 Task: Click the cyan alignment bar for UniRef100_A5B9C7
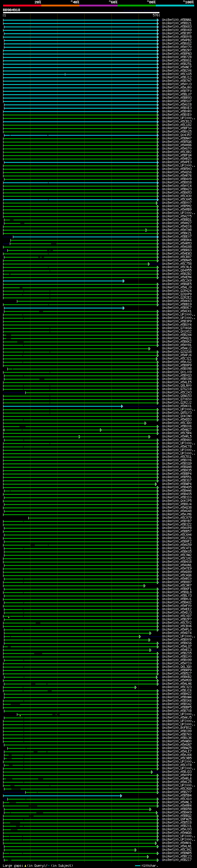64,308
